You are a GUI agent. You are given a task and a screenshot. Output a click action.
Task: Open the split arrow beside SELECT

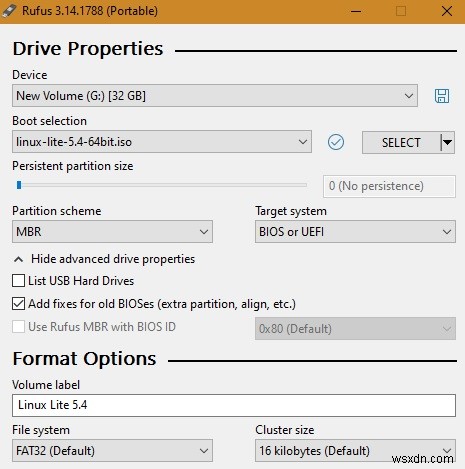coord(447,143)
